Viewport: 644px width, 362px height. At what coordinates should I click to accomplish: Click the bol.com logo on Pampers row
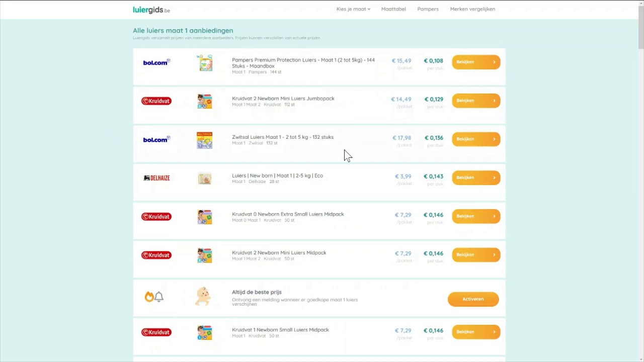coord(156,62)
